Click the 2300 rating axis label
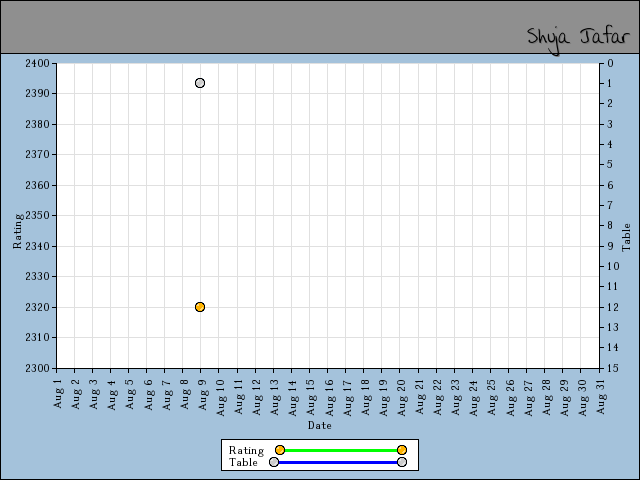640x480 pixels. 37,368
